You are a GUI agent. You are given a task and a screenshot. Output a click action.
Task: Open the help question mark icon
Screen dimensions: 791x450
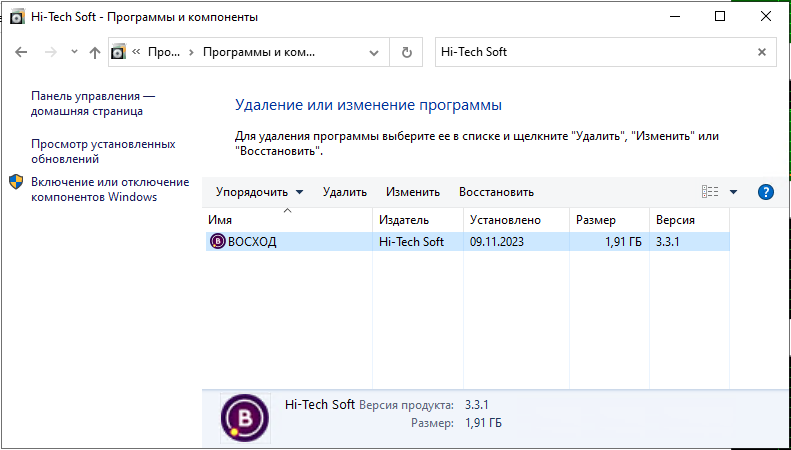766,192
